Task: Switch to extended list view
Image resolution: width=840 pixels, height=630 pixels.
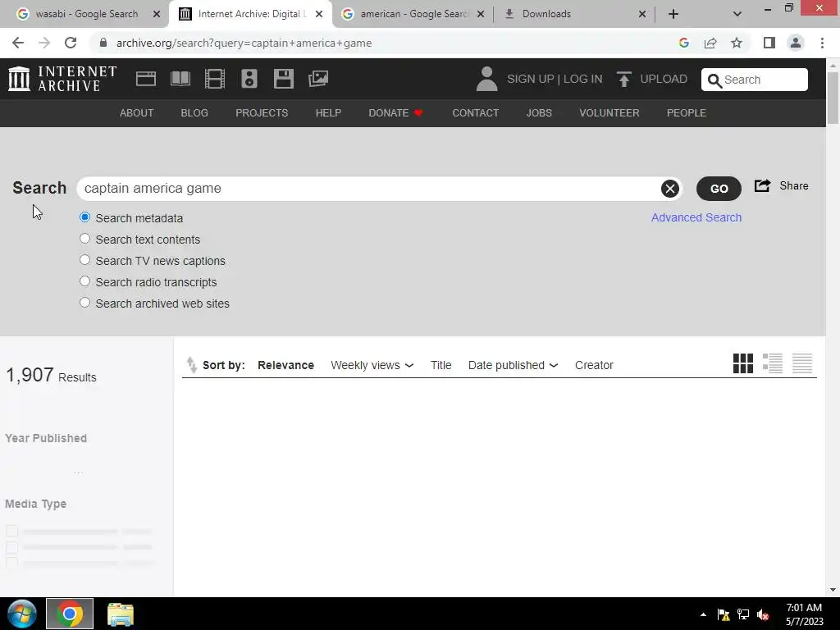Action: (x=773, y=363)
